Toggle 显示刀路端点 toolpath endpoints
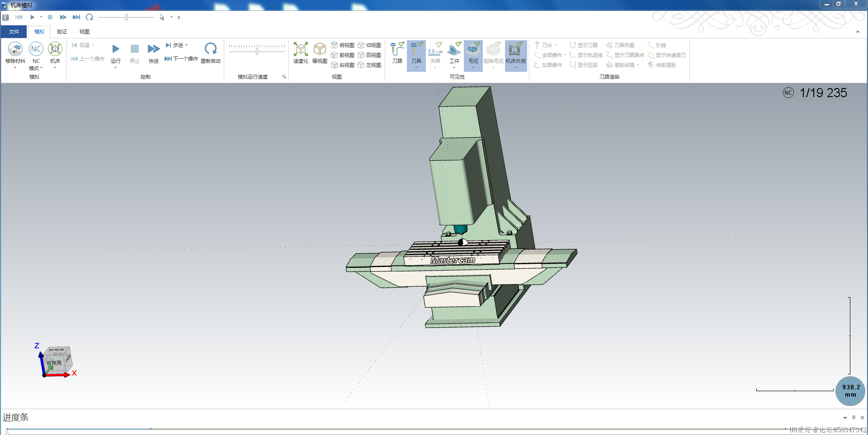 click(625, 55)
